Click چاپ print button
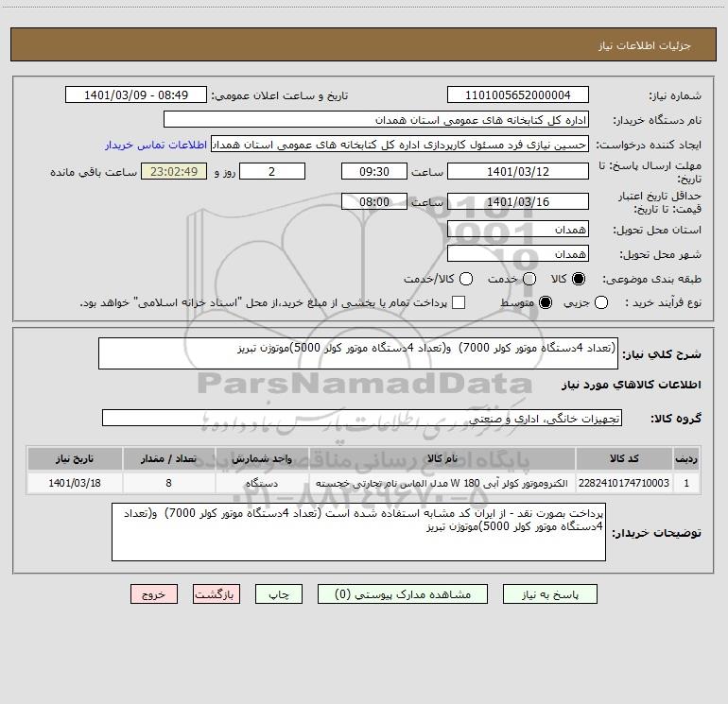The width and height of the screenshot is (728, 704). [x=279, y=594]
